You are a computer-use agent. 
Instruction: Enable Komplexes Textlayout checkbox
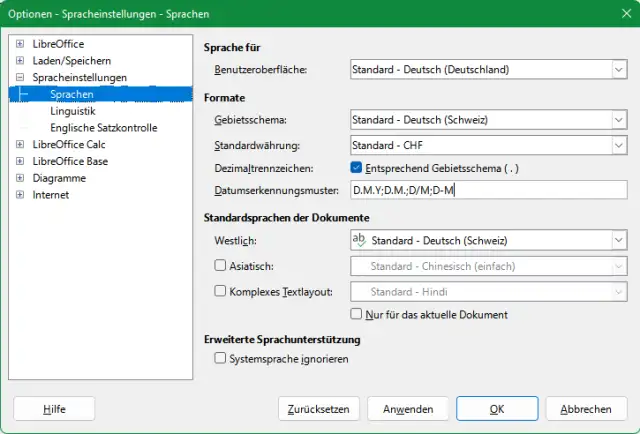coord(221,292)
